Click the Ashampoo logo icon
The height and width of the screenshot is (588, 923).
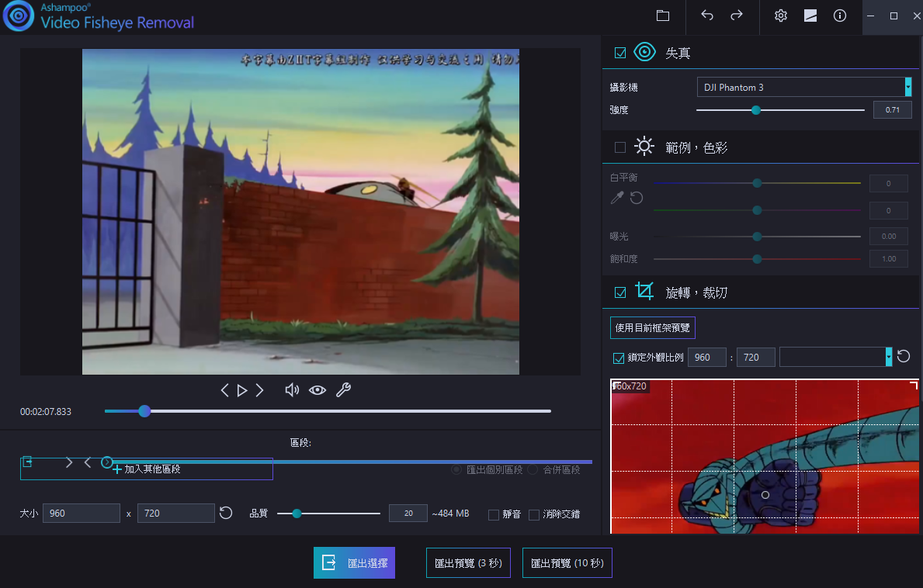coord(19,16)
